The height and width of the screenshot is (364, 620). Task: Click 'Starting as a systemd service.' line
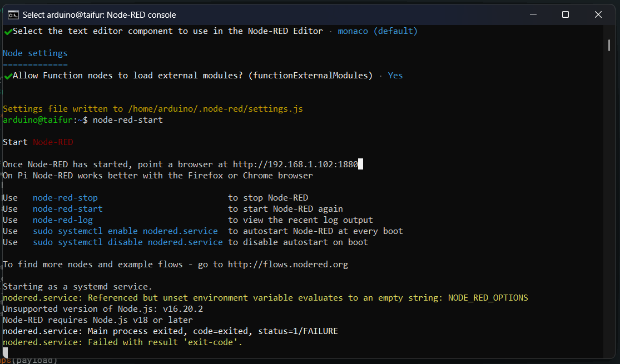pos(77,287)
